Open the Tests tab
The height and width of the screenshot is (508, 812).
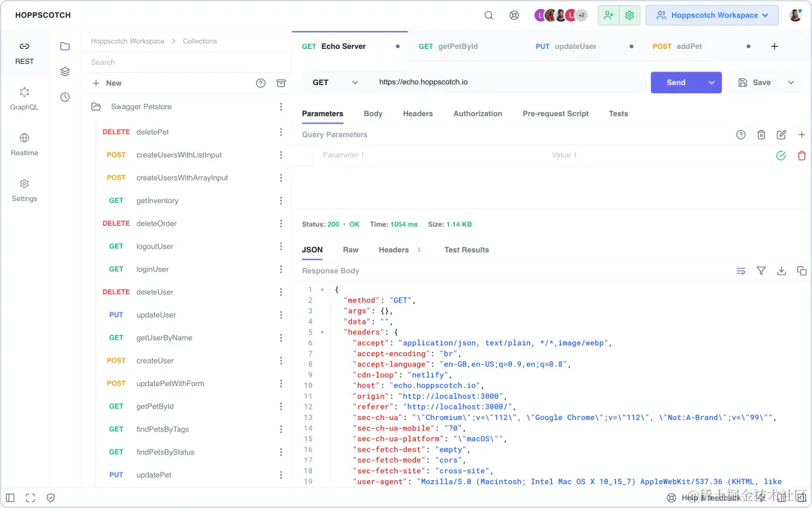[618, 114]
